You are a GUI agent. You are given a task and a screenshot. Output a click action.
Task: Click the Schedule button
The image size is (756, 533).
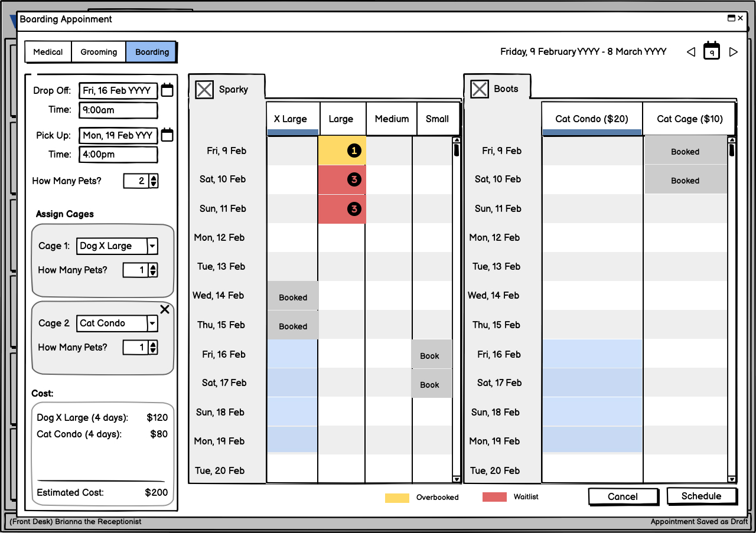[701, 496]
